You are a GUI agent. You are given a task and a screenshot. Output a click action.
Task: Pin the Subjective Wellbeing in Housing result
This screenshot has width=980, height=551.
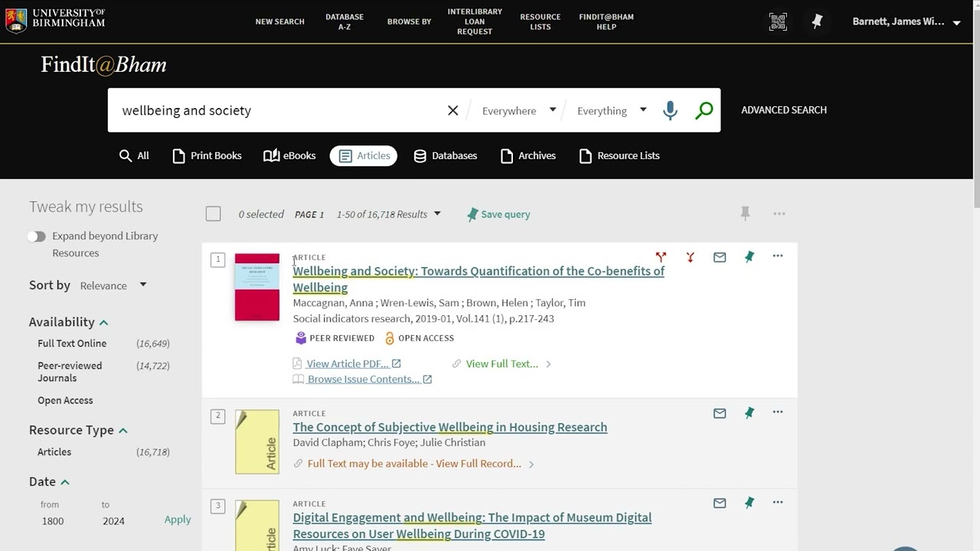pos(750,413)
